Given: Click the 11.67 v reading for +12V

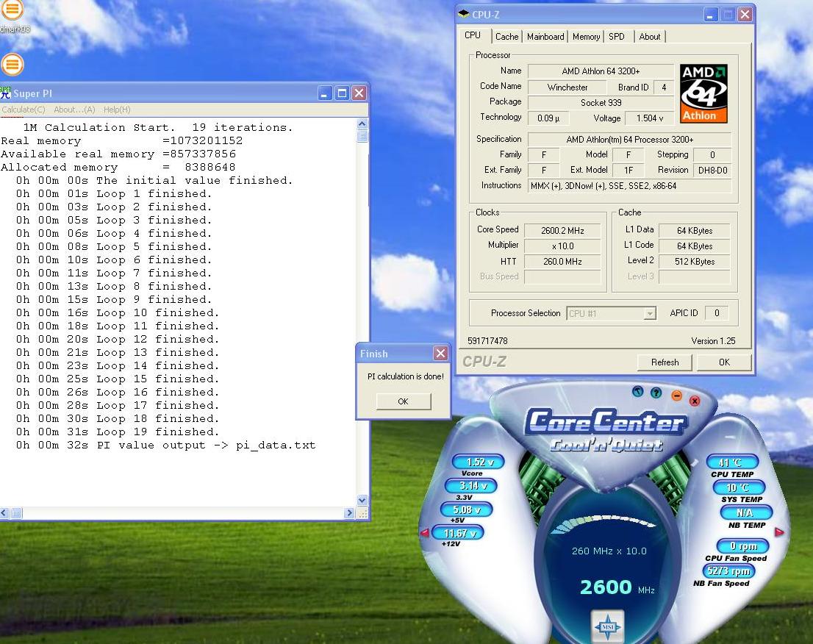Looking at the screenshot, I should point(458,533).
